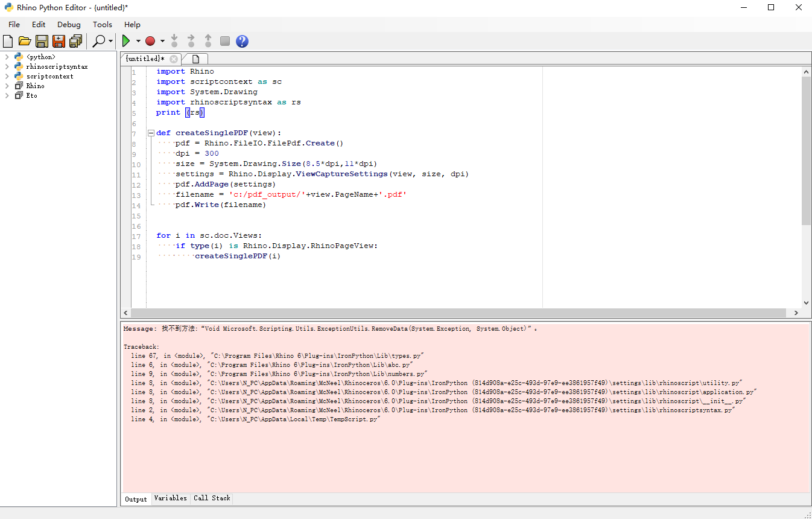Switch to the Variables tab
Image resolution: width=812 pixels, height=519 pixels.
pyautogui.click(x=170, y=498)
